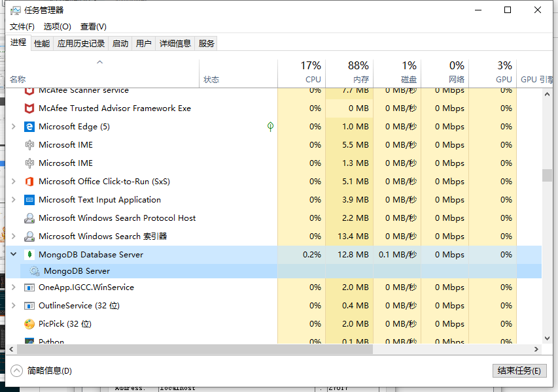Sort by the CPU column header
The image size is (558, 392).
click(x=302, y=73)
